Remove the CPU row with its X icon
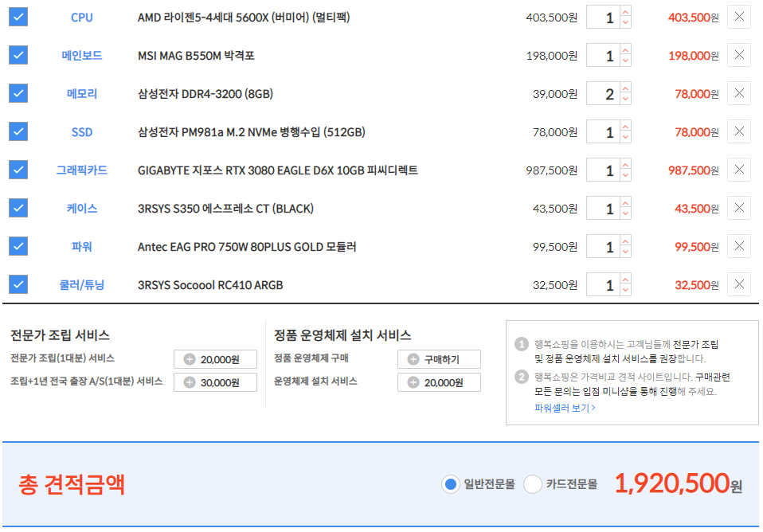This screenshot has width=763, height=532. (738, 17)
